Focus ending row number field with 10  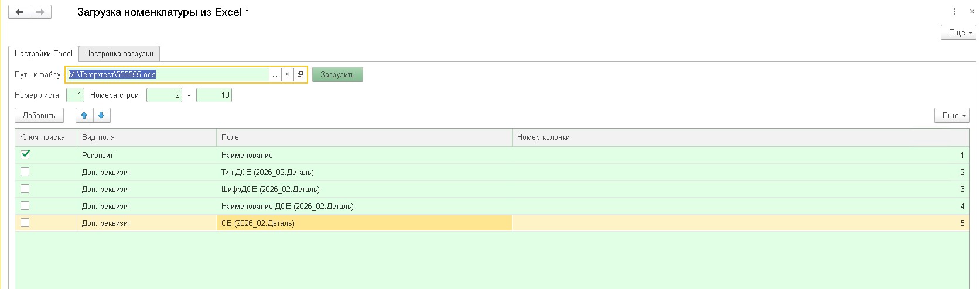point(214,95)
